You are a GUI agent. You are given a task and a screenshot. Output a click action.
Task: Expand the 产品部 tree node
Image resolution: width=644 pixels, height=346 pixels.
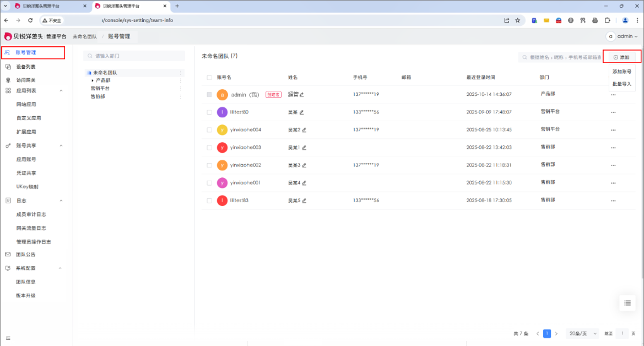point(93,81)
